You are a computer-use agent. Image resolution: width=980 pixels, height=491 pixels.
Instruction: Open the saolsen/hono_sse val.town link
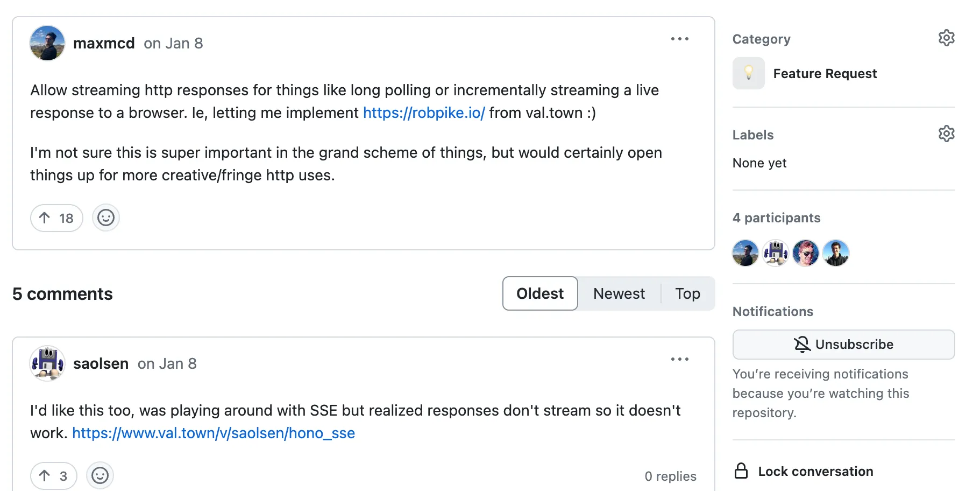click(x=214, y=433)
